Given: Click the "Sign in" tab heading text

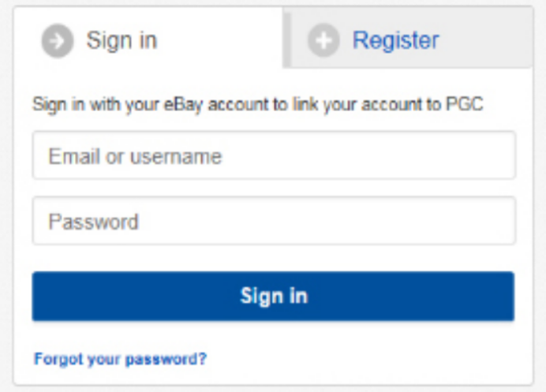Looking at the screenshot, I should point(122,40).
